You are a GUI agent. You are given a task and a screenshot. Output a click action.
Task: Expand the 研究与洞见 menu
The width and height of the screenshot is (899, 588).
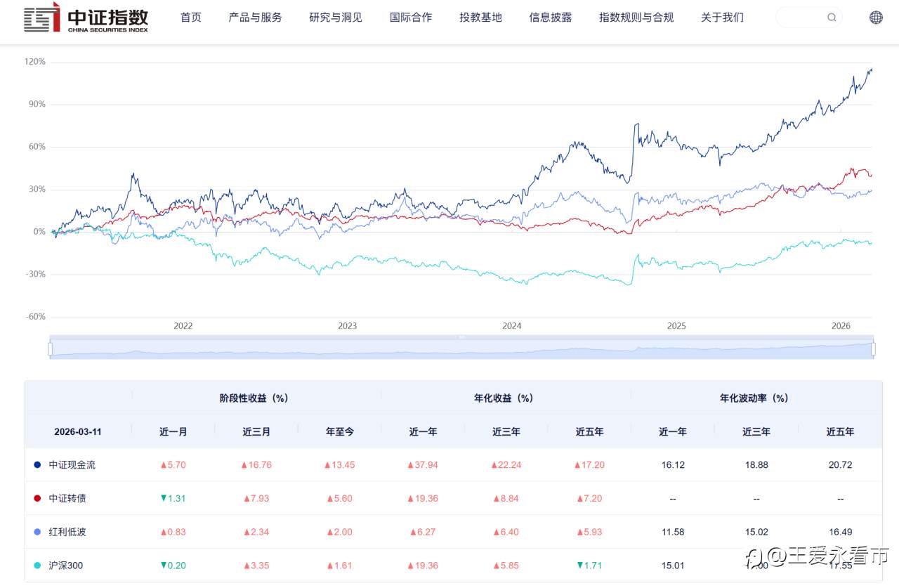tap(336, 18)
